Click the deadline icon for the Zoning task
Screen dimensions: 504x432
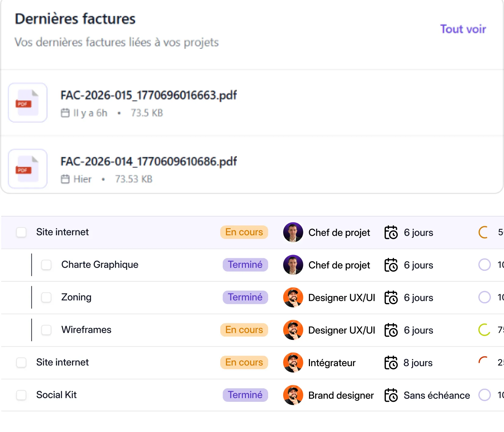pos(391,297)
